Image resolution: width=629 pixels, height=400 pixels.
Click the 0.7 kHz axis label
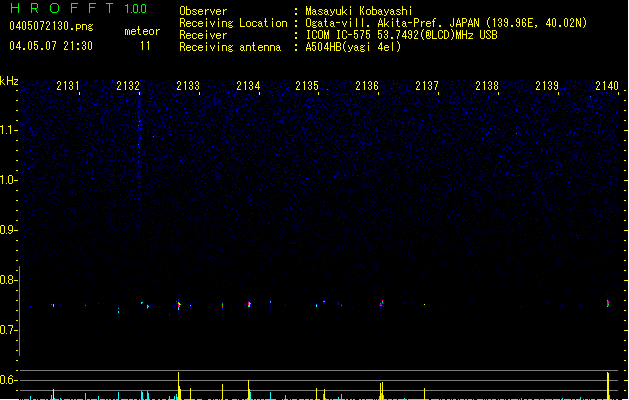point(8,330)
